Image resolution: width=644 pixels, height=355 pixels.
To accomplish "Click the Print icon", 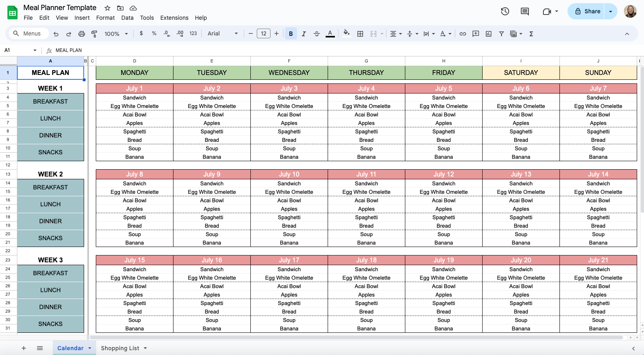I will click(x=82, y=34).
